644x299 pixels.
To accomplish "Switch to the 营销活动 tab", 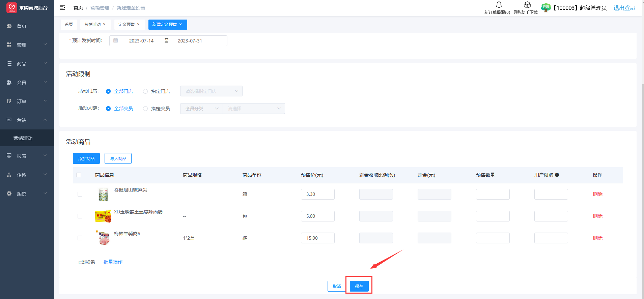I will click(x=92, y=25).
